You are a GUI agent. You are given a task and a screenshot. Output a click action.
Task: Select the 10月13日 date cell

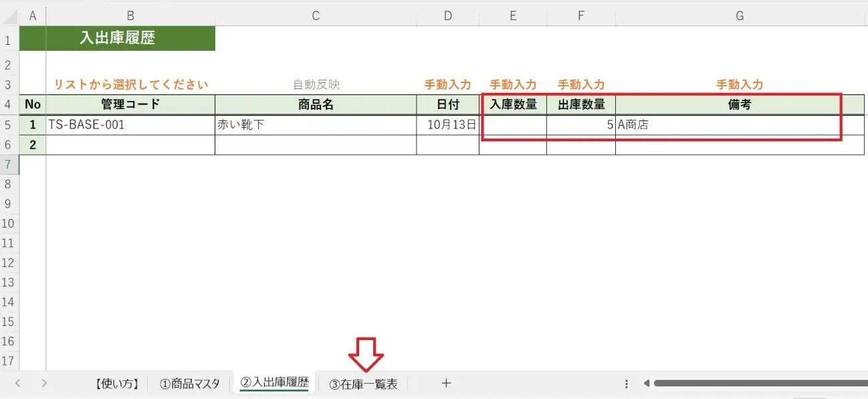pos(447,125)
